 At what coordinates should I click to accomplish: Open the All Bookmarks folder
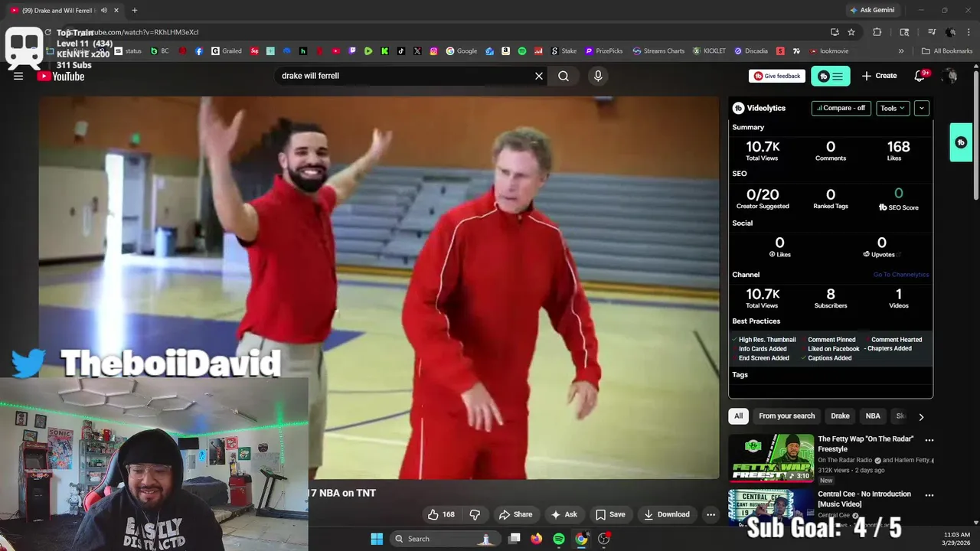tap(947, 51)
